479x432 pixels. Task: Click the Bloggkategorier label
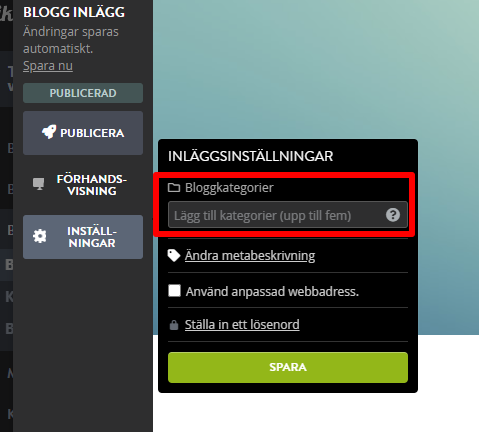(x=229, y=188)
